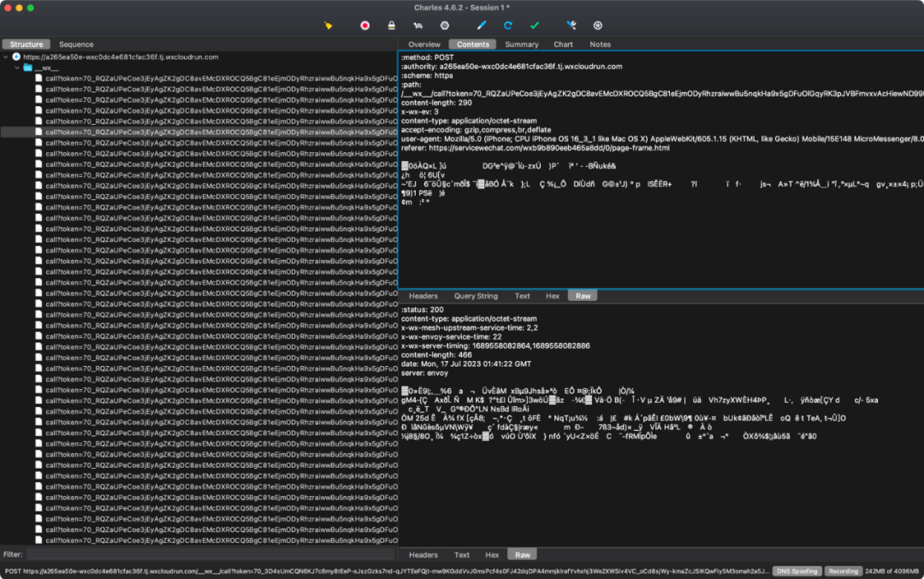Click the ':status: 200' response line
Viewport: 924px width, 579px height.
coord(422,310)
